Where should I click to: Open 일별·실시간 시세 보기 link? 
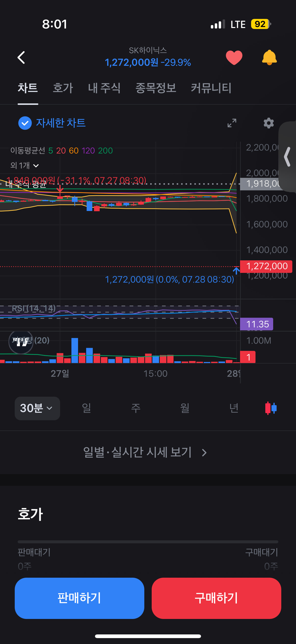pos(145,452)
